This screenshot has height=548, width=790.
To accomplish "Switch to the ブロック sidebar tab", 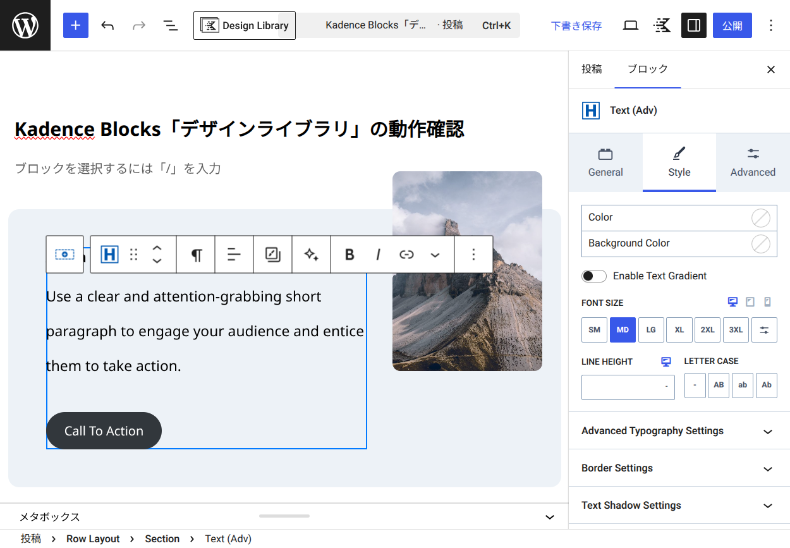I will pos(647,69).
